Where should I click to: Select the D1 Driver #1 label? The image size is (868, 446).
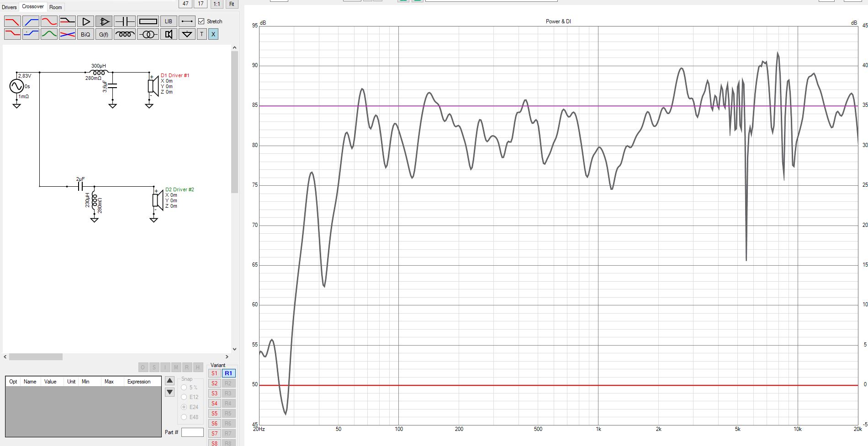pos(175,75)
